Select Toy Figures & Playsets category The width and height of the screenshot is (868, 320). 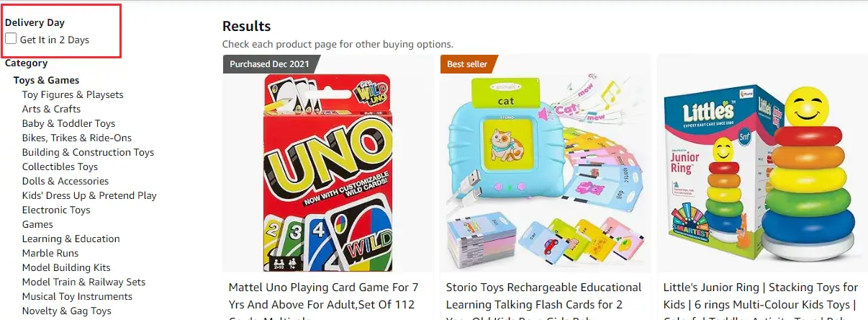pos(73,94)
